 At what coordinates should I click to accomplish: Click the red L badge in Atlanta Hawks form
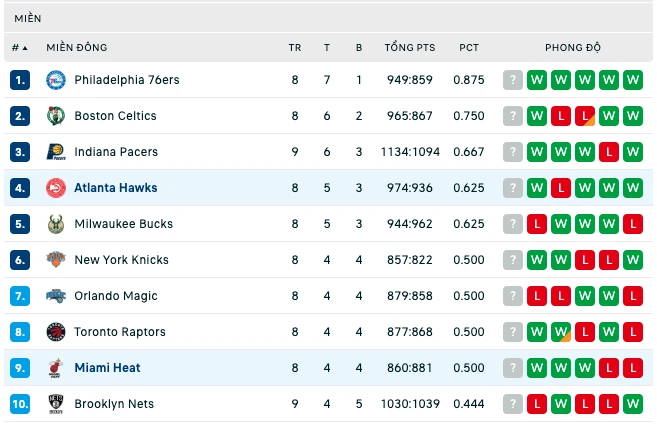coord(561,188)
